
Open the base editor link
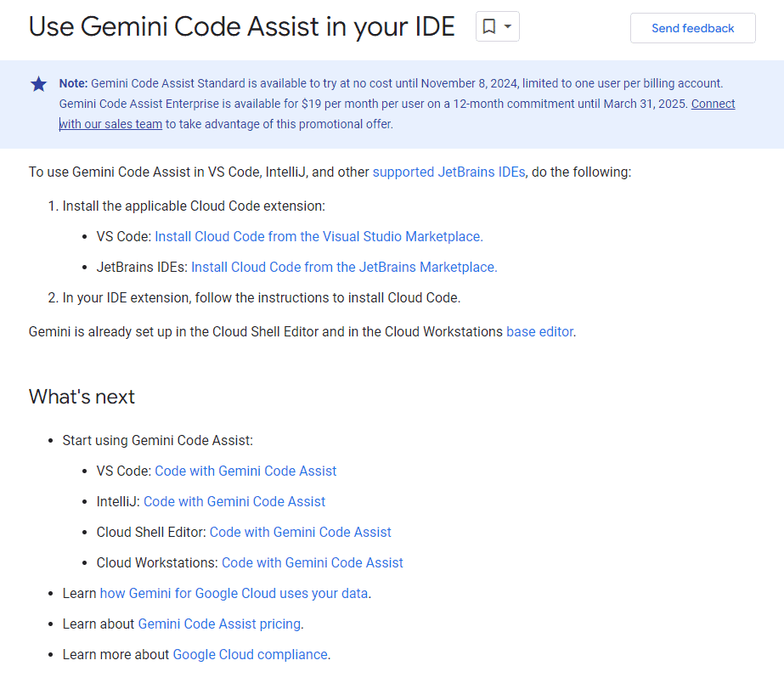pyautogui.click(x=540, y=331)
